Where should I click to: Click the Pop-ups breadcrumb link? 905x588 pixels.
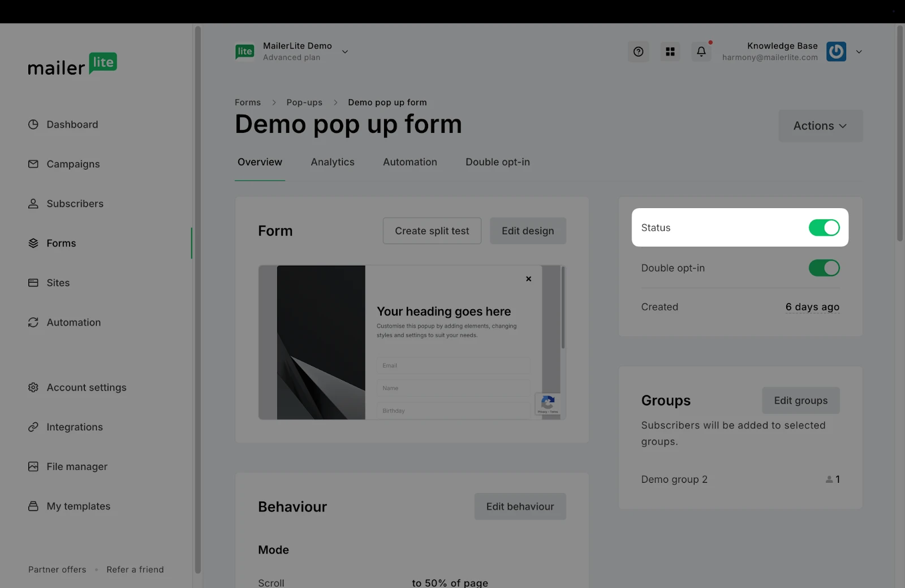pos(304,102)
